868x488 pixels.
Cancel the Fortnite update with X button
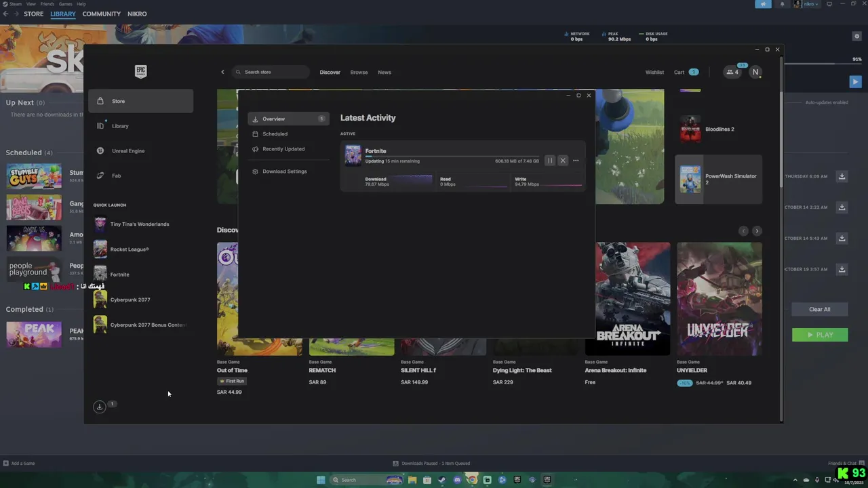[563, 161]
